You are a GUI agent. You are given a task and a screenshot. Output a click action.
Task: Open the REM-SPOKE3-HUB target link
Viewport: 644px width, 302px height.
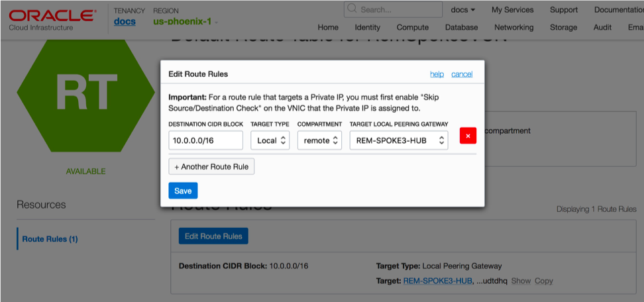pos(437,281)
